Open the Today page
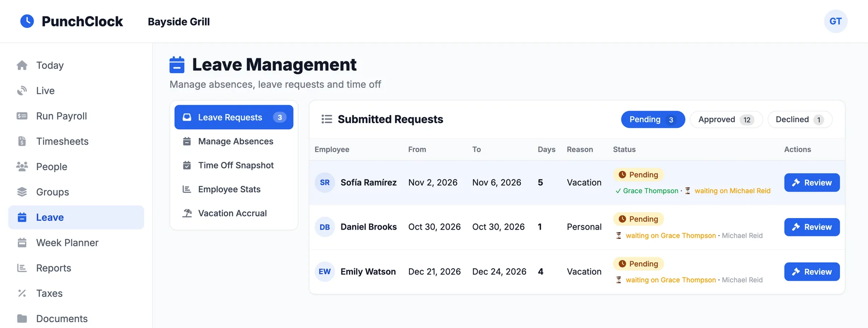Viewport: 868px width, 328px height. click(76, 65)
